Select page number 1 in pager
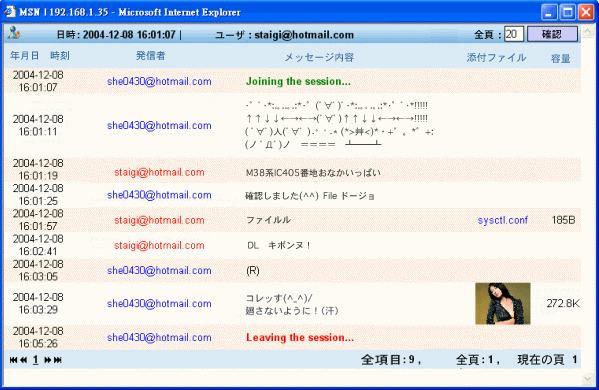Image resolution: width=599 pixels, height=390 pixels. tap(36, 359)
